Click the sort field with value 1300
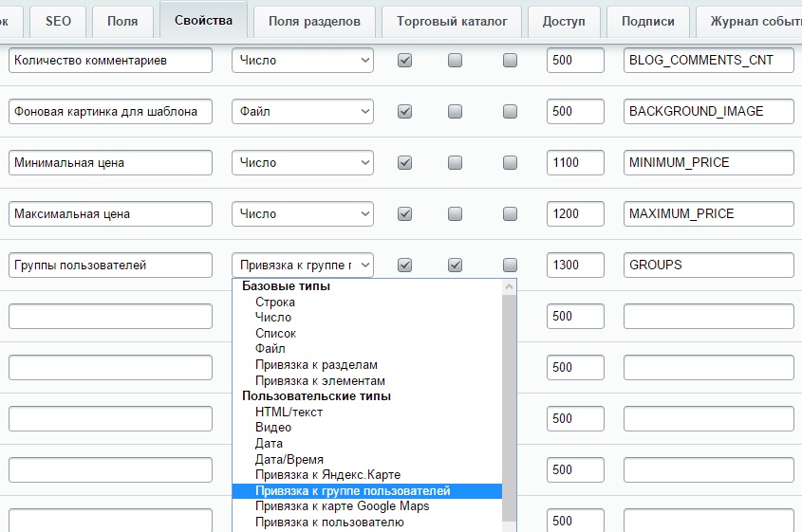The image size is (802, 532). click(x=575, y=265)
